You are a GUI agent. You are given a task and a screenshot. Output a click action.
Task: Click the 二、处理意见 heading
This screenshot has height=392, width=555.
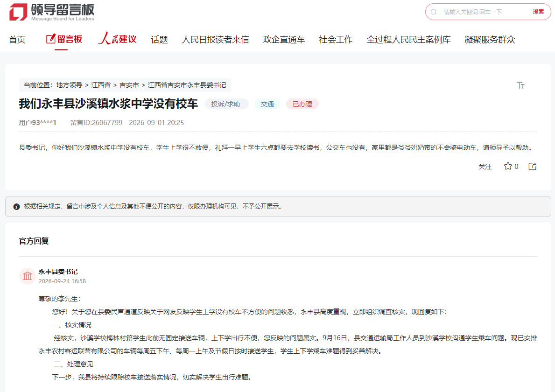pyautogui.click(x=74, y=364)
